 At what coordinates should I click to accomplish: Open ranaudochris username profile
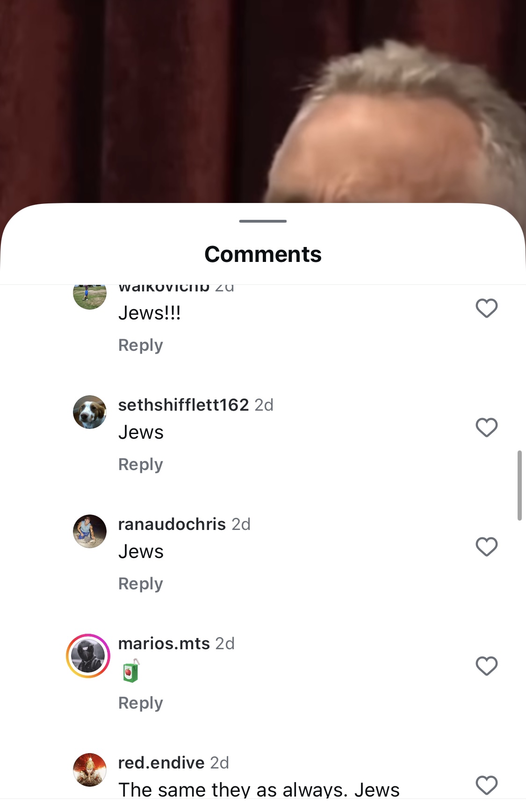click(172, 524)
